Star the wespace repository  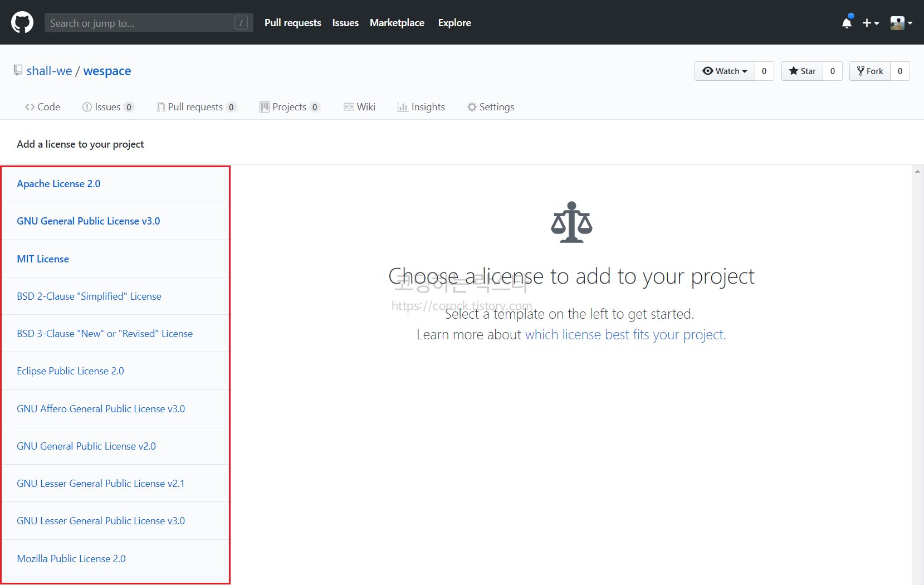tap(802, 71)
